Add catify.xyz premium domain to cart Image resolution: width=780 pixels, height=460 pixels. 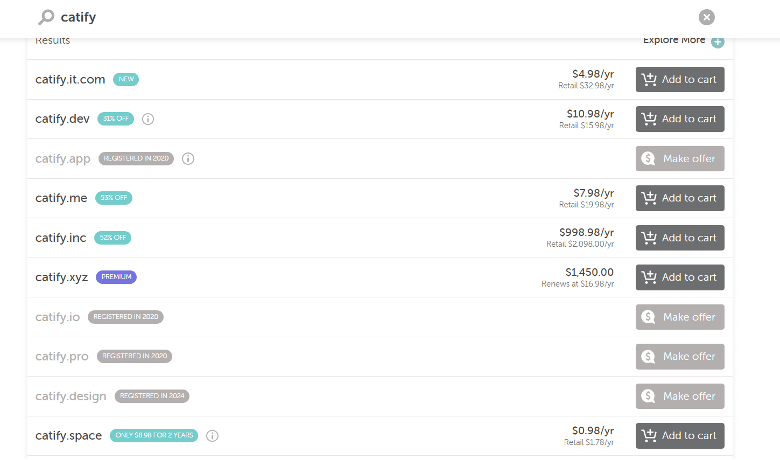click(680, 277)
